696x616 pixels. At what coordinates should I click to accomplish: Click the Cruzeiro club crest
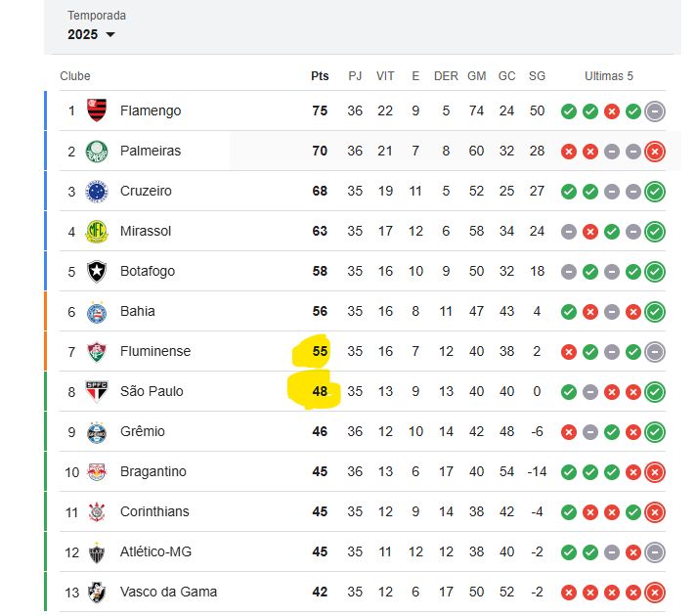(x=97, y=192)
